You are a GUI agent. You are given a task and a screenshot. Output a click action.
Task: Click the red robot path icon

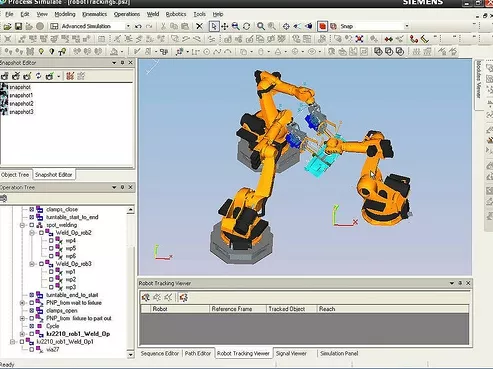coord(414,39)
